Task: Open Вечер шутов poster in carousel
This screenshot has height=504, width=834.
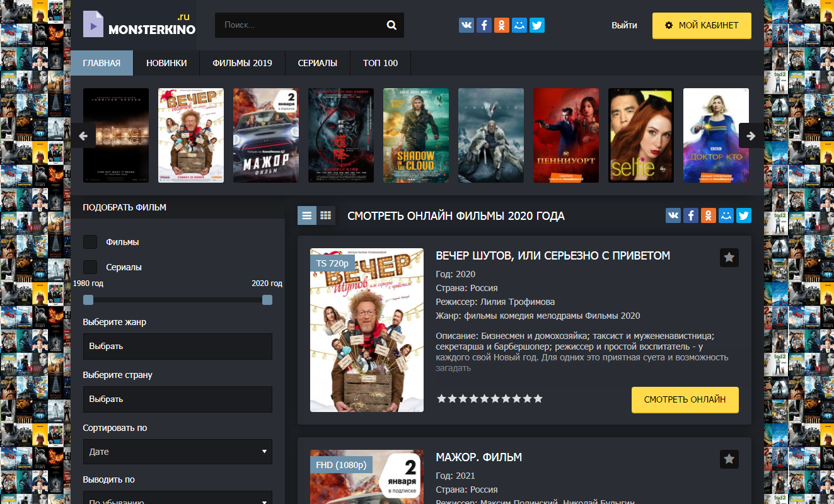Action: 191,135
